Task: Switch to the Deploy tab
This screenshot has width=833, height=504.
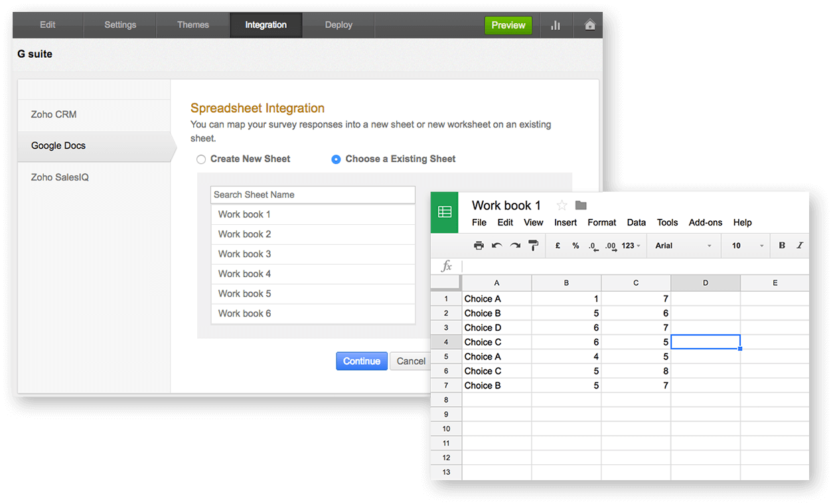Action: coord(339,25)
